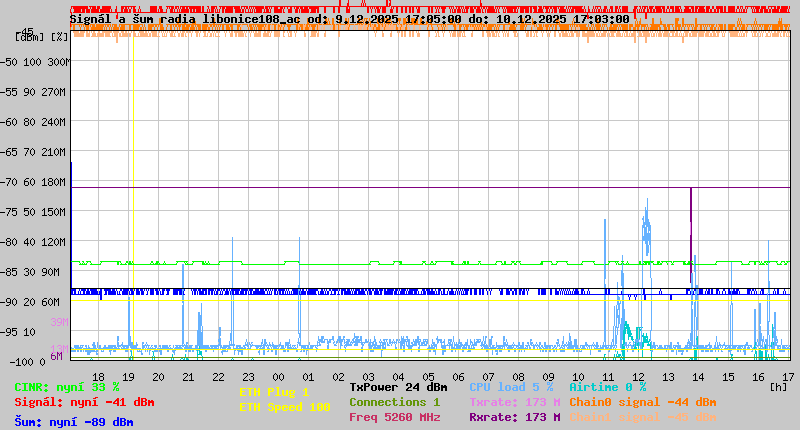Click the '240M' rate axis label
800x430 pixels.
(56, 122)
